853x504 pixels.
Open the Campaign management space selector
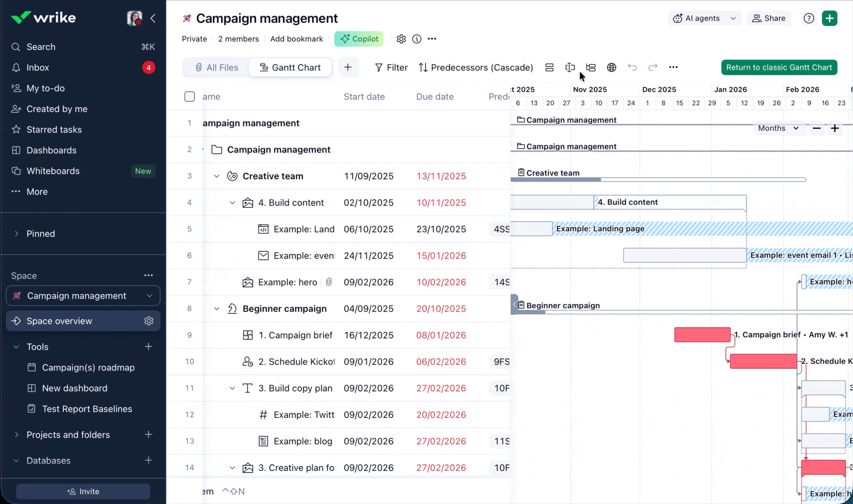coord(83,296)
